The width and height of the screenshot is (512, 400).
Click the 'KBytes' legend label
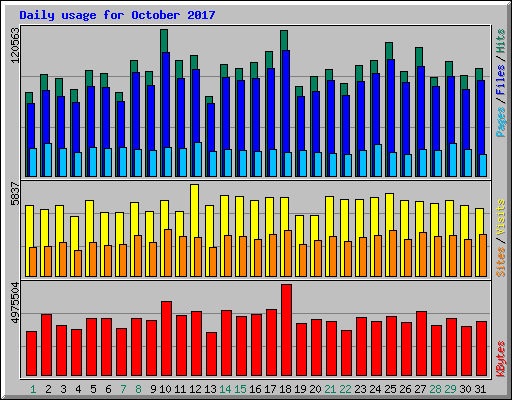(501, 359)
